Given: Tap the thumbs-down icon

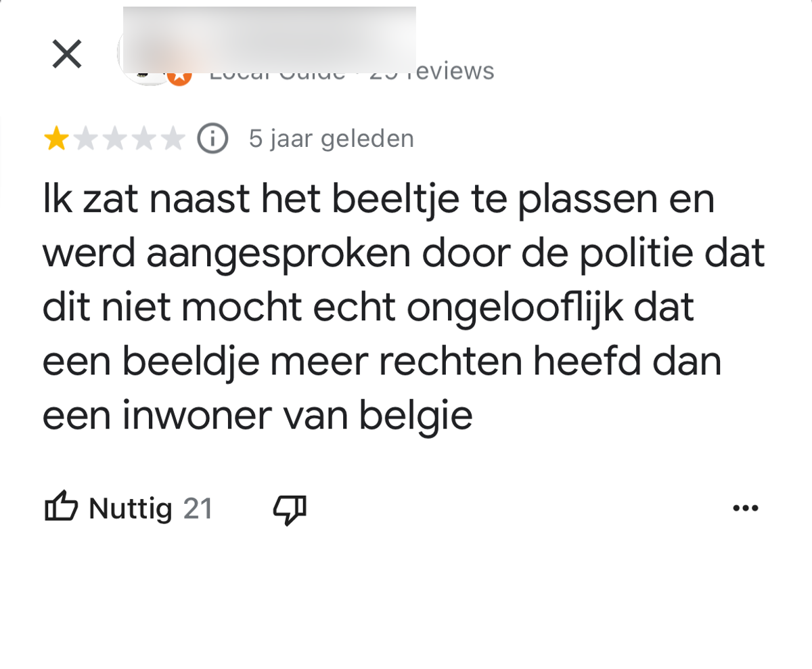Looking at the screenshot, I should coord(290,509).
